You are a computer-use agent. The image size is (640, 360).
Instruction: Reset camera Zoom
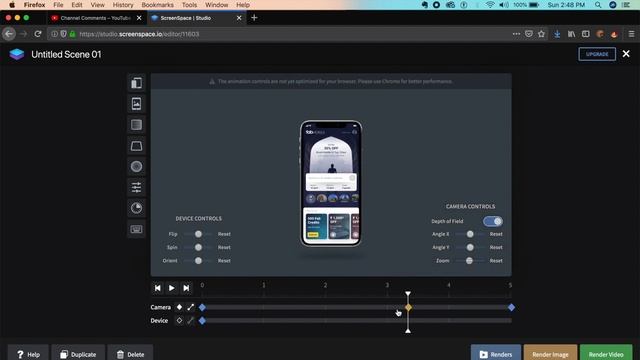496,260
